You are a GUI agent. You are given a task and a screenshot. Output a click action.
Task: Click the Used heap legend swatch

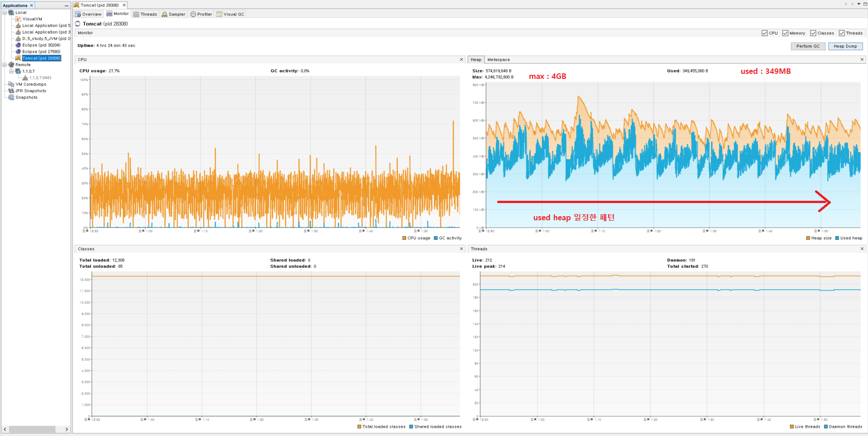coord(837,238)
